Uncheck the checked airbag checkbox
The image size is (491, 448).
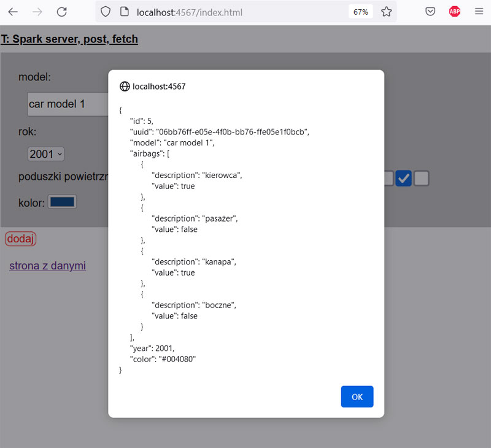(x=403, y=178)
